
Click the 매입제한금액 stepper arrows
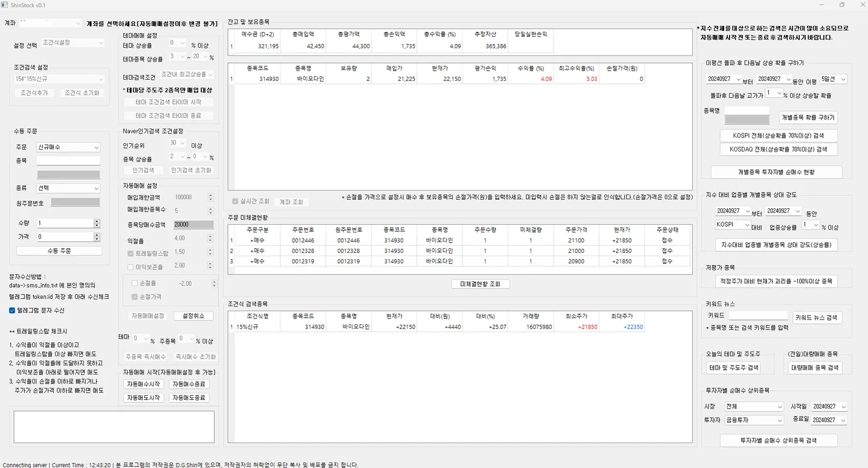tap(210, 197)
